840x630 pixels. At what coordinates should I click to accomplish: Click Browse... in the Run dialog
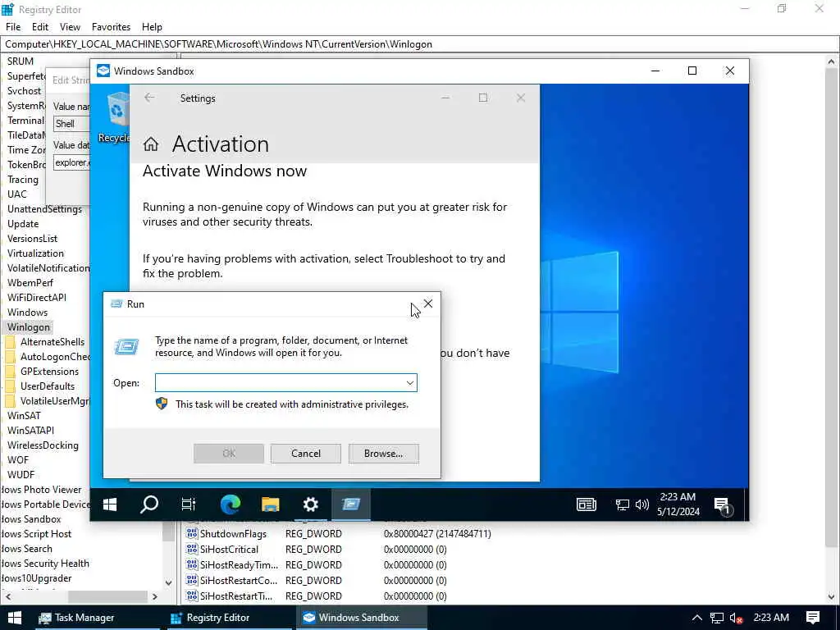384,453
